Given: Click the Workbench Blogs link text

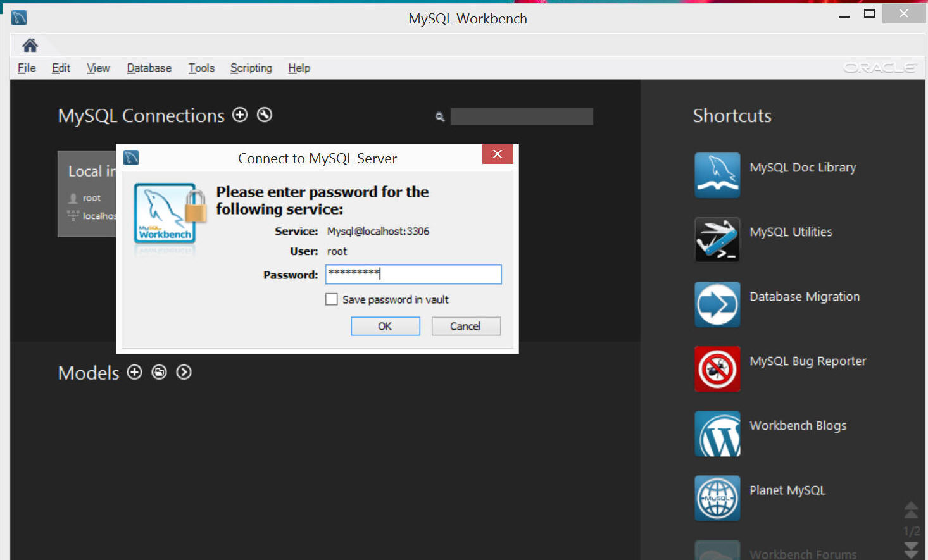Looking at the screenshot, I should click(798, 426).
